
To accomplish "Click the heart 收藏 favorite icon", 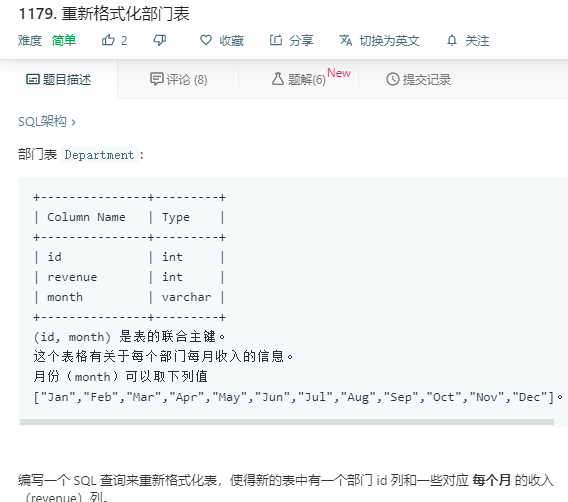I will [x=206, y=40].
